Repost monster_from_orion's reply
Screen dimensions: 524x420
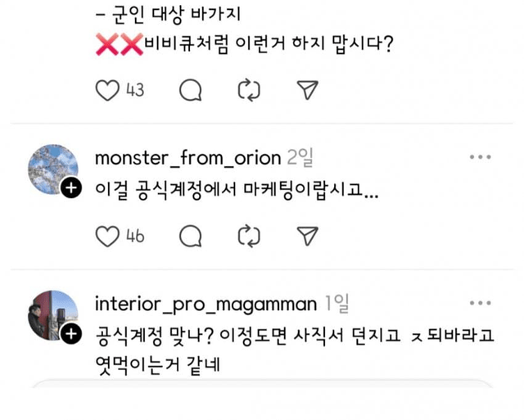pos(248,237)
